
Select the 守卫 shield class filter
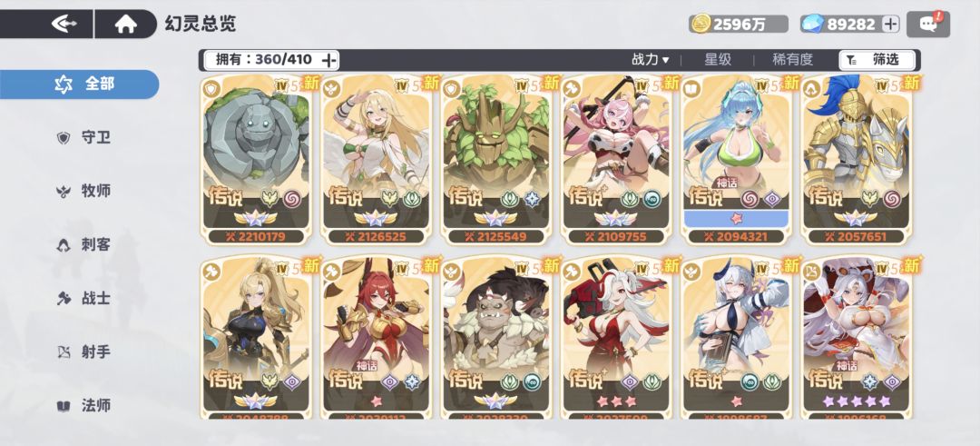click(x=83, y=138)
